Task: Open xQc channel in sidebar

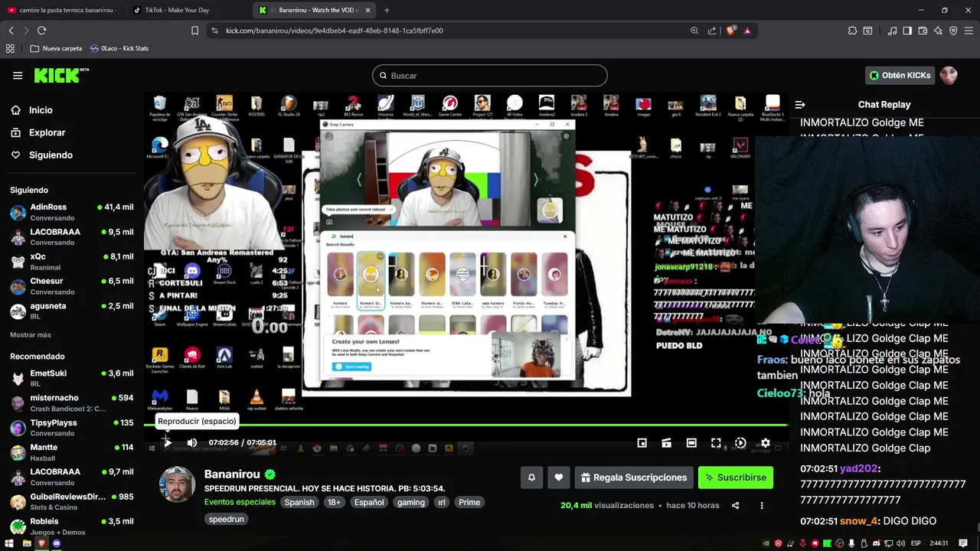Action: [x=72, y=262]
